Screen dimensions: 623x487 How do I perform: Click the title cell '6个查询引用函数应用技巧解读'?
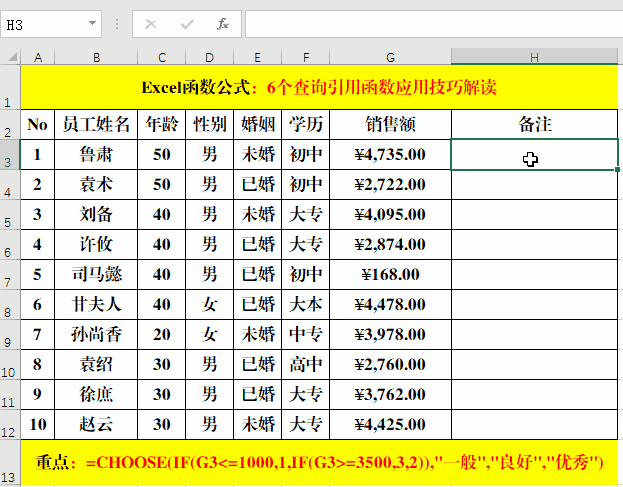319,87
